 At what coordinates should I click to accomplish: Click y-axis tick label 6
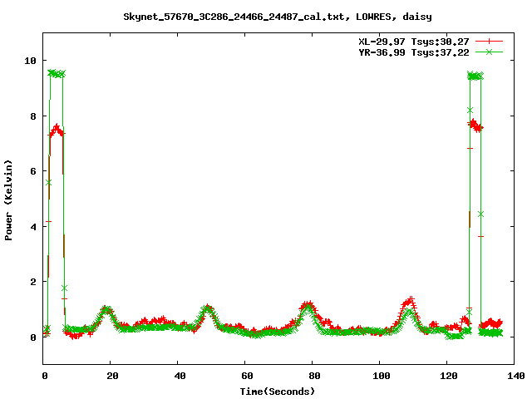[x=33, y=171]
